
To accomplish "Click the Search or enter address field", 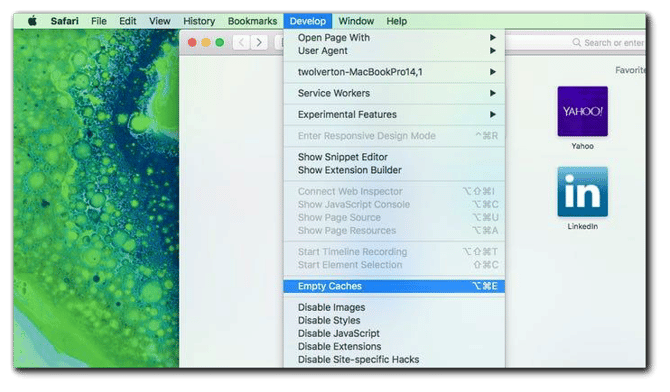I will pyautogui.click(x=575, y=43).
